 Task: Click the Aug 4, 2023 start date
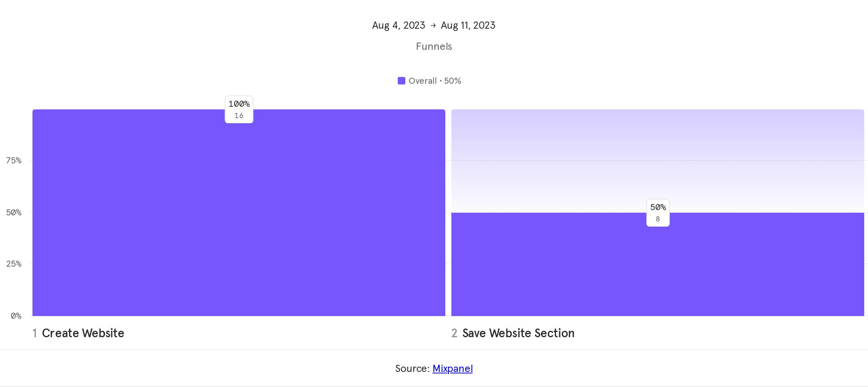point(399,25)
